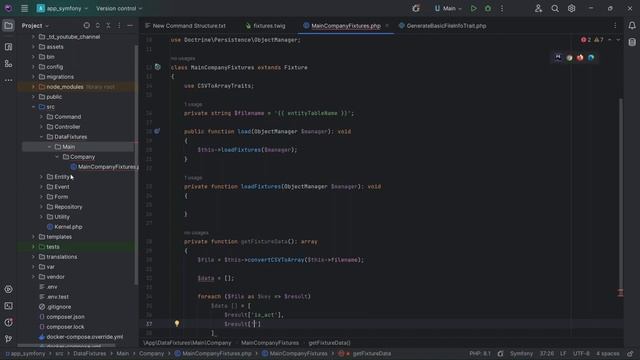
Task: Expand the config folder
Action: point(33,67)
